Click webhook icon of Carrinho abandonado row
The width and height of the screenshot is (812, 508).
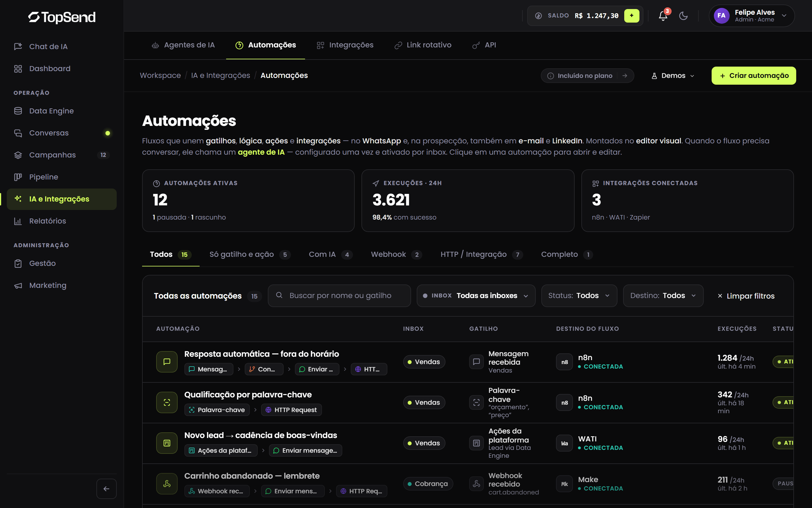[x=167, y=484]
